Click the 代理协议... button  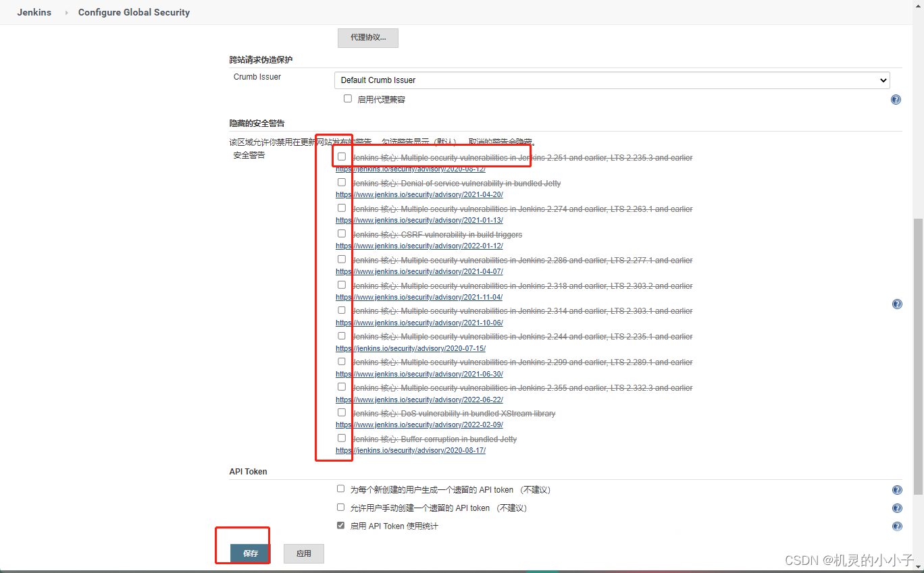click(368, 38)
